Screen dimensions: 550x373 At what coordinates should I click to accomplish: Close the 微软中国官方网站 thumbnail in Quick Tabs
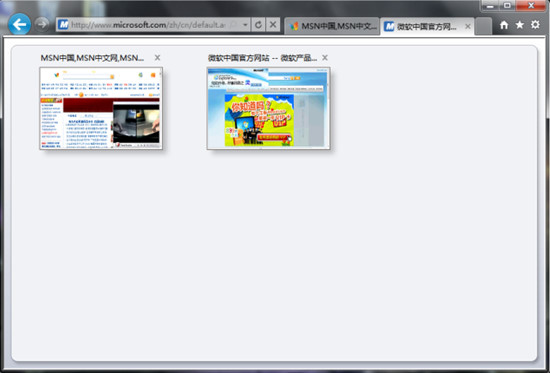click(x=325, y=58)
